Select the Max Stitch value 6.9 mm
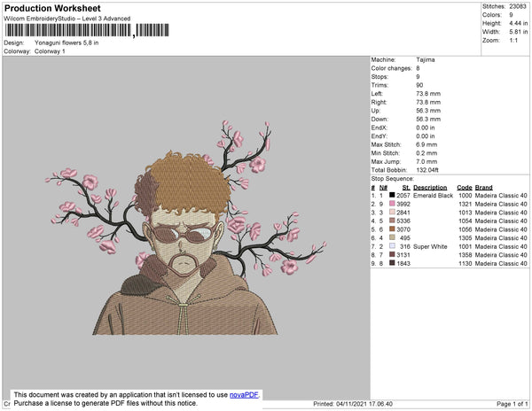 point(426,144)
